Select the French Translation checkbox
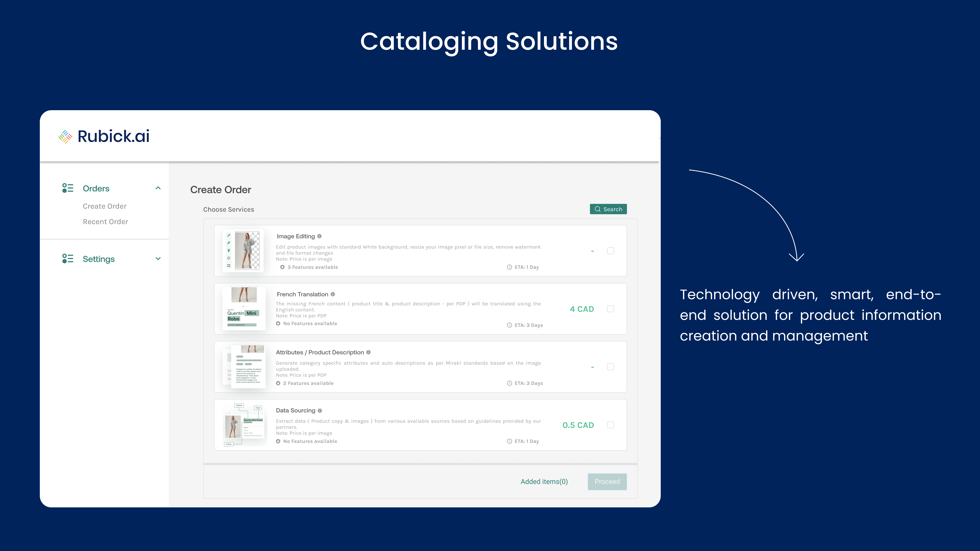This screenshot has width=980, height=551. tap(611, 309)
